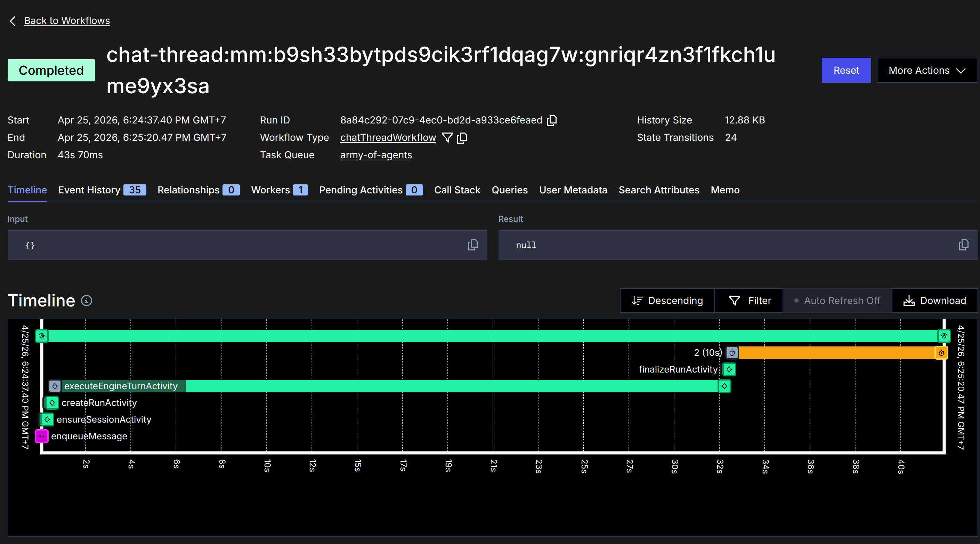Image resolution: width=980 pixels, height=544 pixels.
Task: Click the History Size value 12.88 KB
Action: (745, 120)
